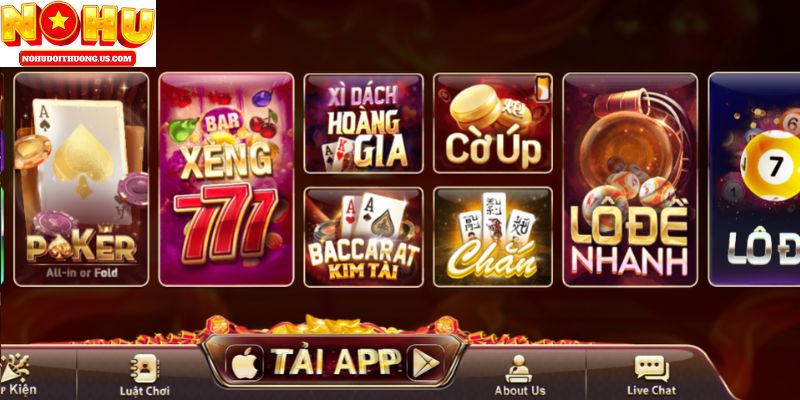Open Baccarat Kim Tài game

pos(364,237)
